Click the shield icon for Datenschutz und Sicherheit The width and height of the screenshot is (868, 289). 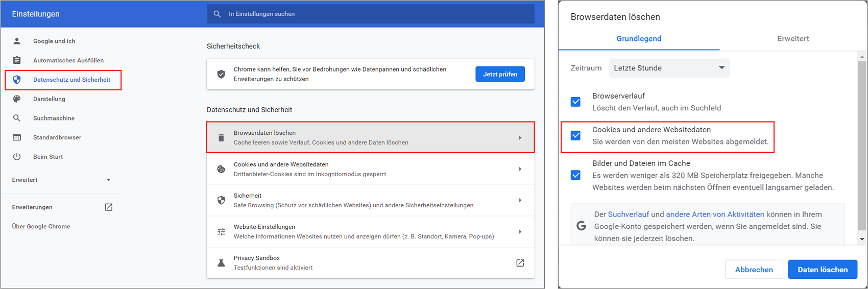pos(17,80)
